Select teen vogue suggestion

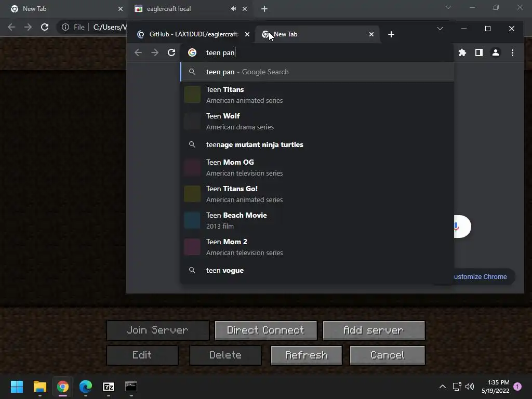pyautogui.click(x=317, y=270)
